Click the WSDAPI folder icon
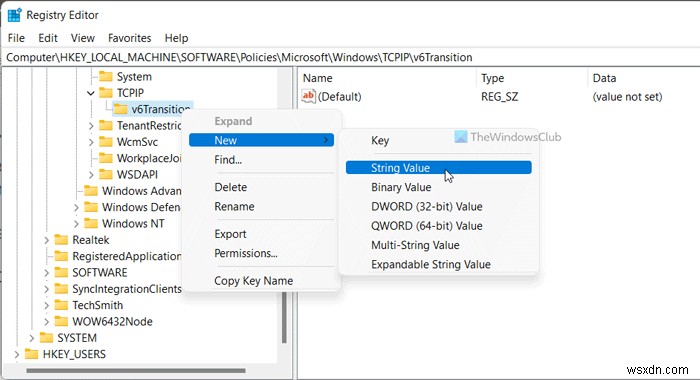Viewport: 700px width, 380px height. (x=106, y=174)
